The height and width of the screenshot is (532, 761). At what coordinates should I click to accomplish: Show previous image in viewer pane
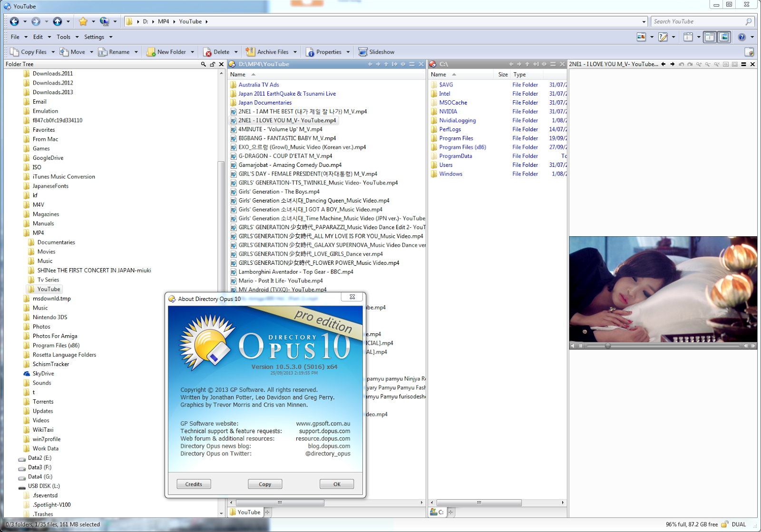point(663,64)
